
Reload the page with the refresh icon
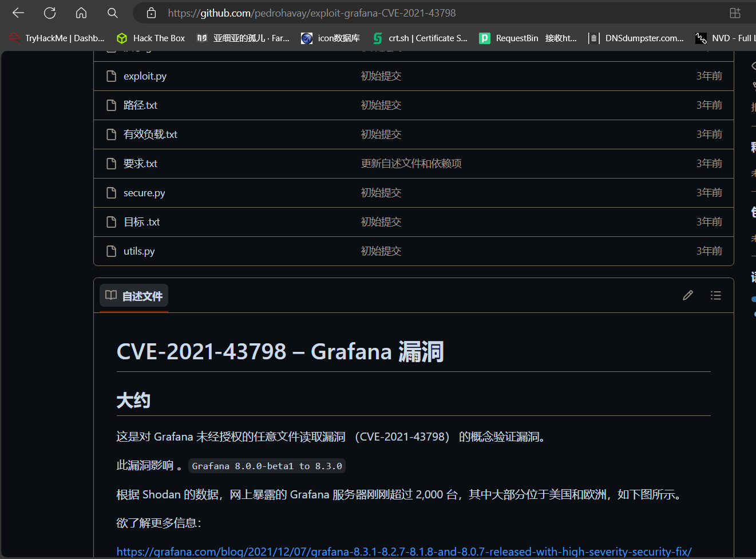point(50,13)
